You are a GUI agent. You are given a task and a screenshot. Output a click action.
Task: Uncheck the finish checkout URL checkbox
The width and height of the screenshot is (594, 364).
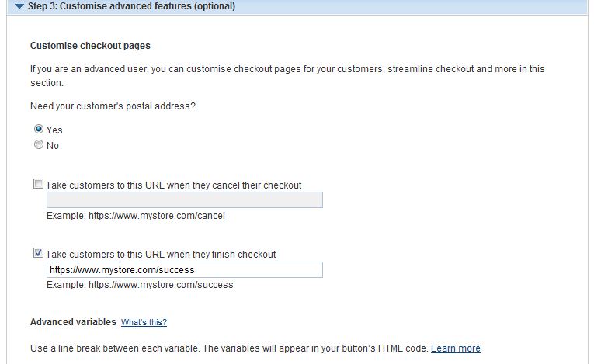[39, 253]
